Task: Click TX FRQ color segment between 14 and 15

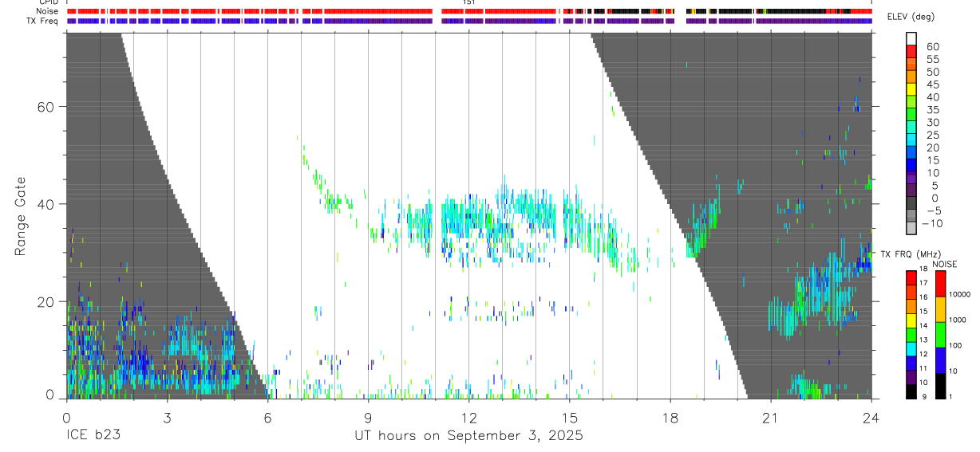Action: click(911, 321)
